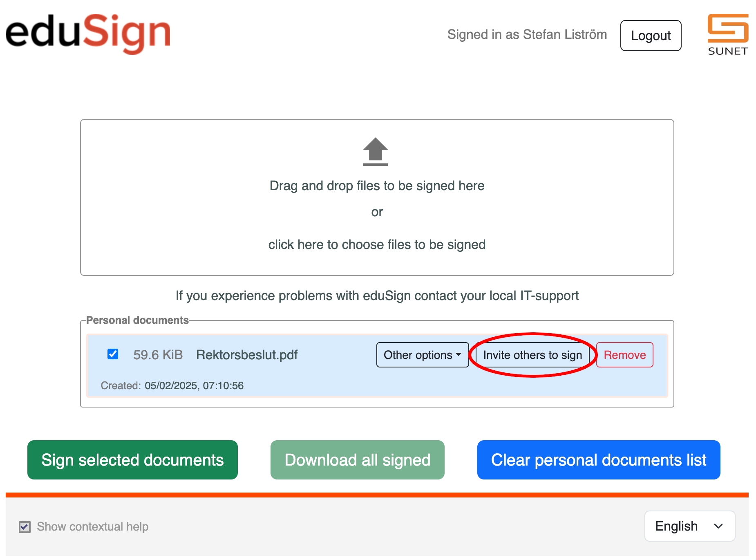The height and width of the screenshot is (560, 756).
Task: Click Invite others to sign button
Action: (532, 355)
